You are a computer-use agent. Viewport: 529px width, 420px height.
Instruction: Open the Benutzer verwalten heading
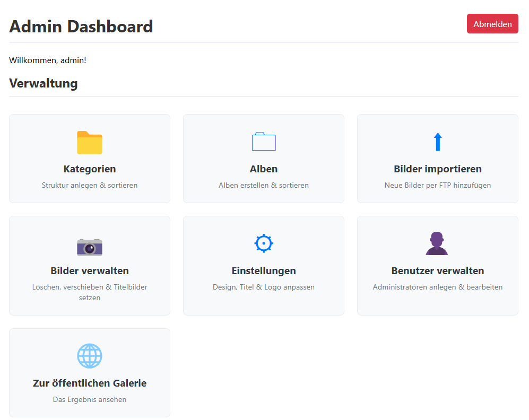[438, 271]
